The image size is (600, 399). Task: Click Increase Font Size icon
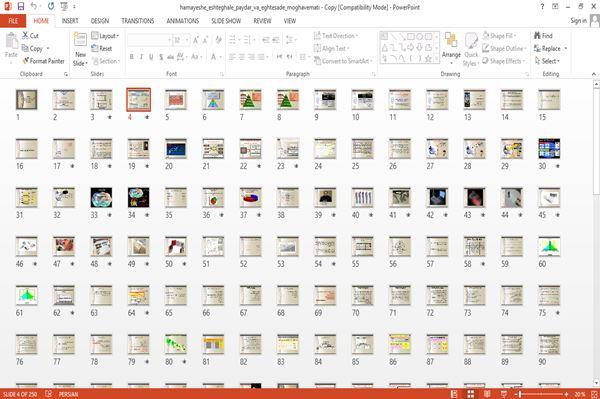click(196, 40)
